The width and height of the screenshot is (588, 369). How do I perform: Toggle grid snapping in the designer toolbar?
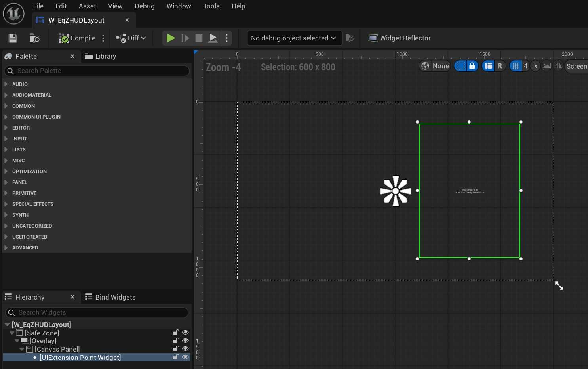(x=516, y=66)
